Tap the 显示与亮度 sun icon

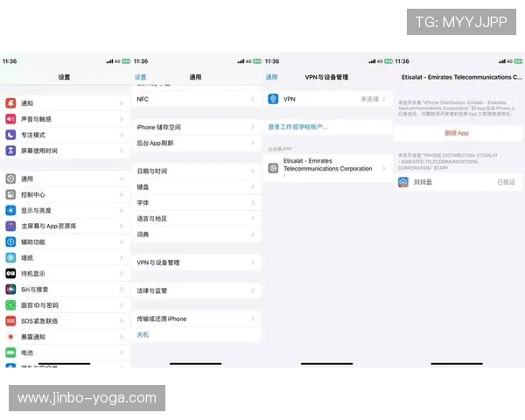pos(10,210)
